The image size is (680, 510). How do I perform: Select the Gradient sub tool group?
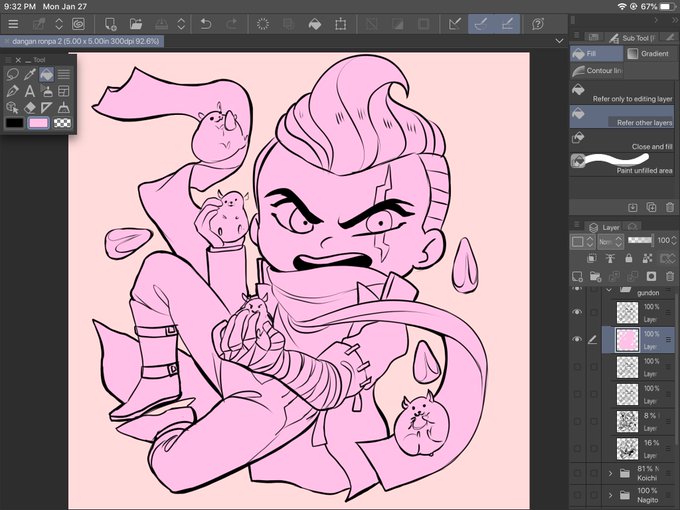click(x=649, y=54)
